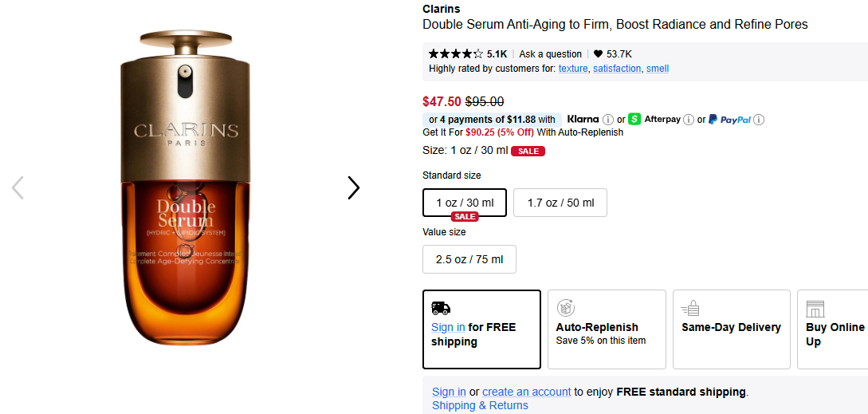Choose the Same-Day Delivery option
The height and width of the screenshot is (414, 868).
tap(731, 329)
